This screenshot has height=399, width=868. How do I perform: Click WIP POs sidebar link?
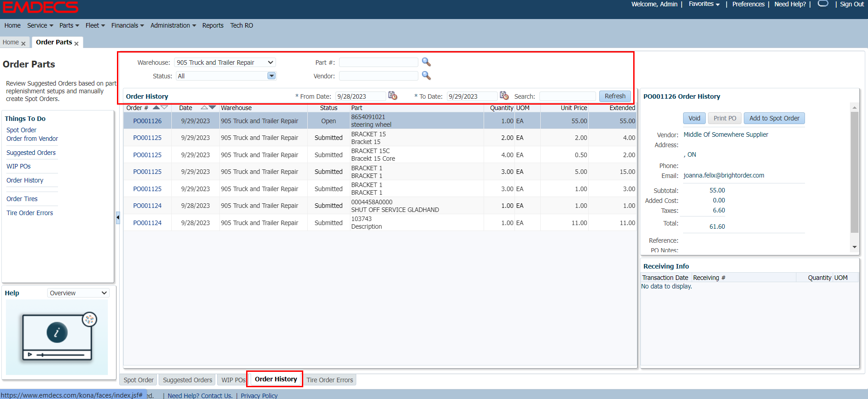click(x=19, y=166)
